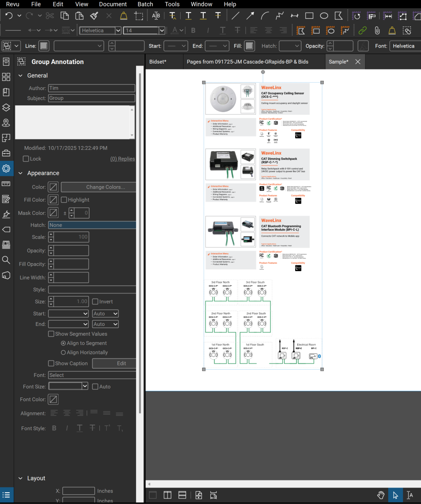Open the Tool Chest panel
This screenshot has height=504, width=421.
(6, 153)
